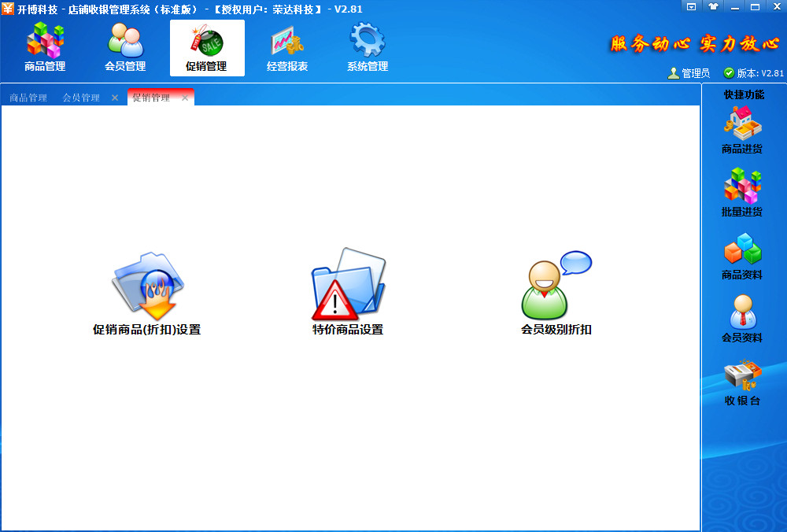Open 会员资料 shortcut icon
Image resolution: width=787 pixels, height=532 pixels.
[x=742, y=319]
